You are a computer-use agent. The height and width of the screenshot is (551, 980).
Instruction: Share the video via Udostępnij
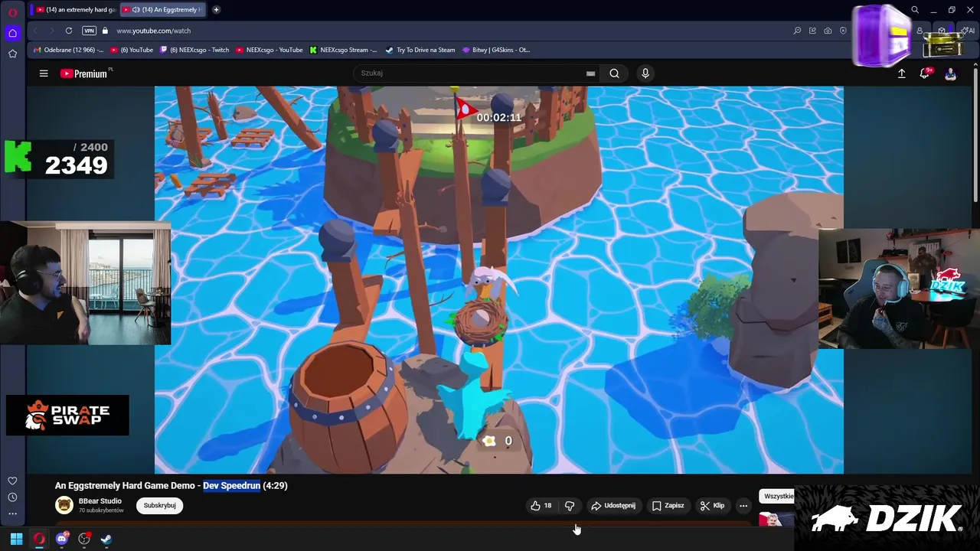pos(613,505)
